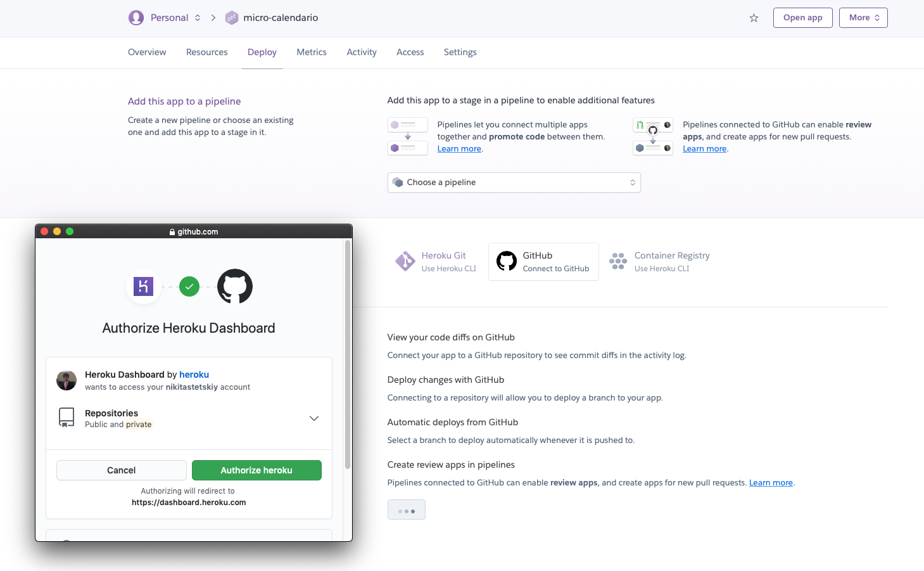Screen dimensions: 924x571
Task: Click Deploy changes with GitHub heading
Action: coord(446,380)
